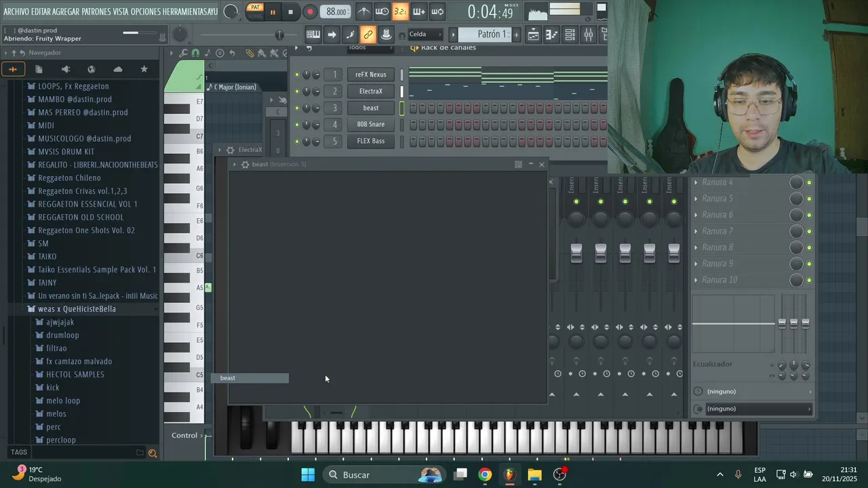The height and width of the screenshot is (488, 868).
Task: Open the Patrón 1 pattern selector
Action: pyautogui.click(x=484, y=35)
